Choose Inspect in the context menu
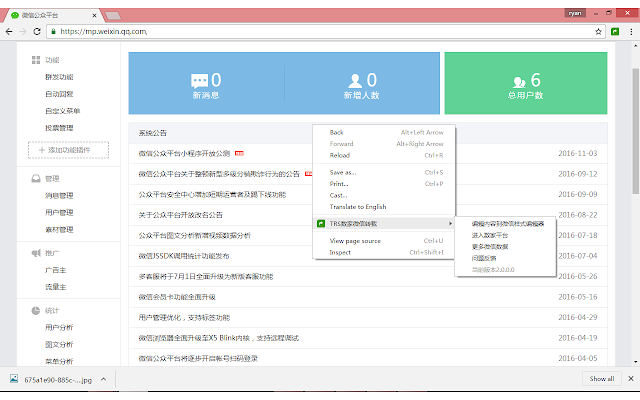This screenshot has width=640, height=400. [340, 252]
